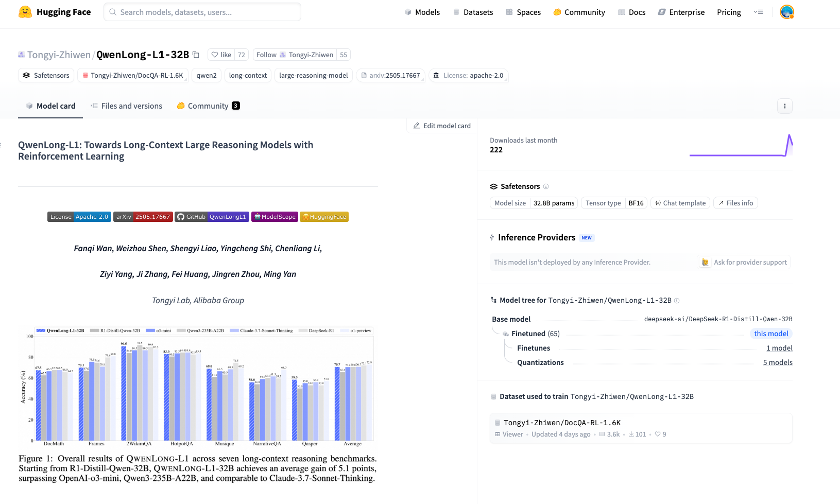Viewport: 840px width, 504px height.
Task: Click Ask for provider support
Action: coord(744,262)
